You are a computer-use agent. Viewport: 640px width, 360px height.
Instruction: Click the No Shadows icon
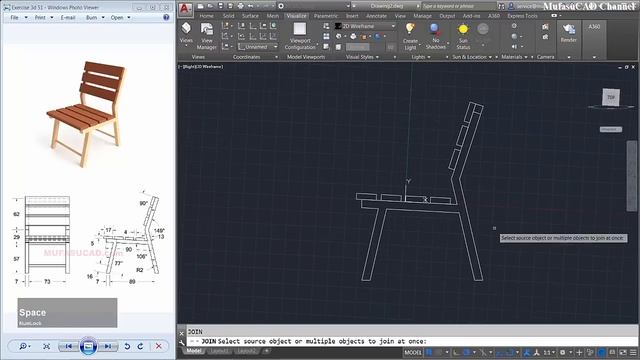(435, 29)
